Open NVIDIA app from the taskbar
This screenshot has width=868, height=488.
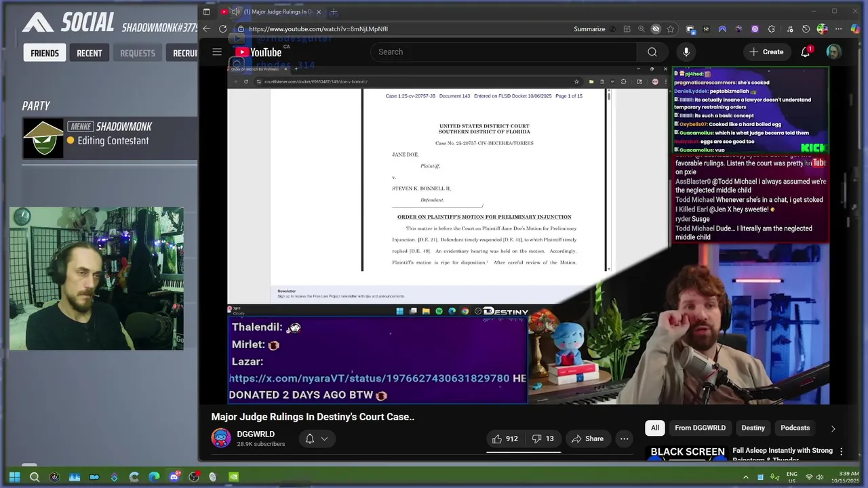pos(233,476)
